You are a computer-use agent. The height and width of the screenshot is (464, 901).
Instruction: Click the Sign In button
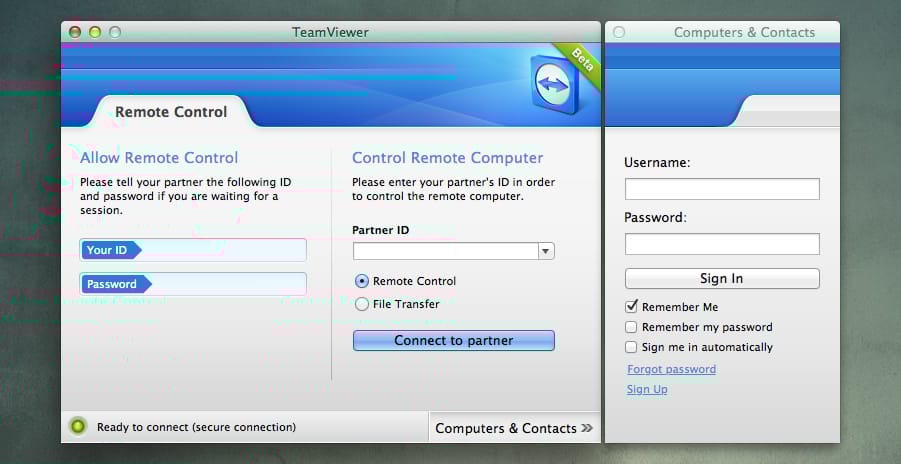[x=722, y=278]
